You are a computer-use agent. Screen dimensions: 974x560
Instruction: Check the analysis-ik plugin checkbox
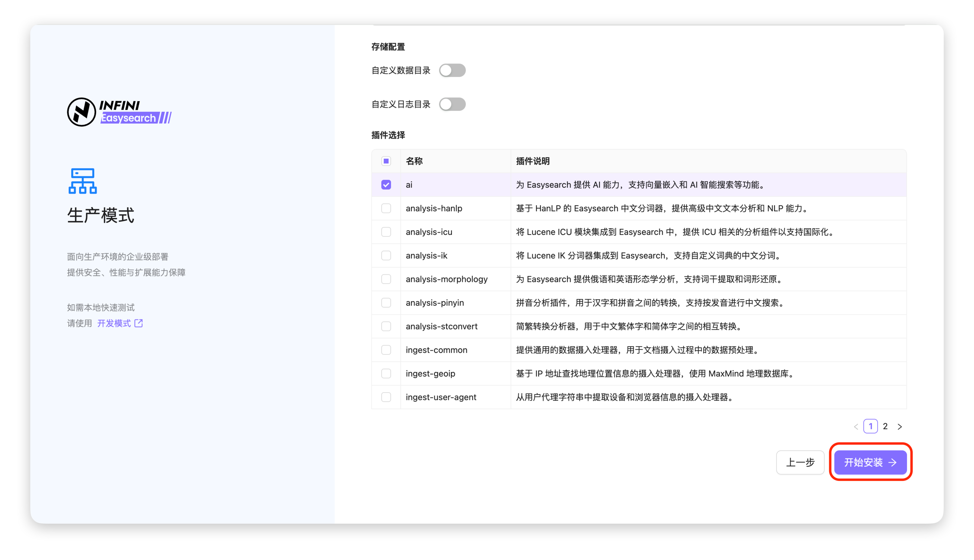point(386,255)
